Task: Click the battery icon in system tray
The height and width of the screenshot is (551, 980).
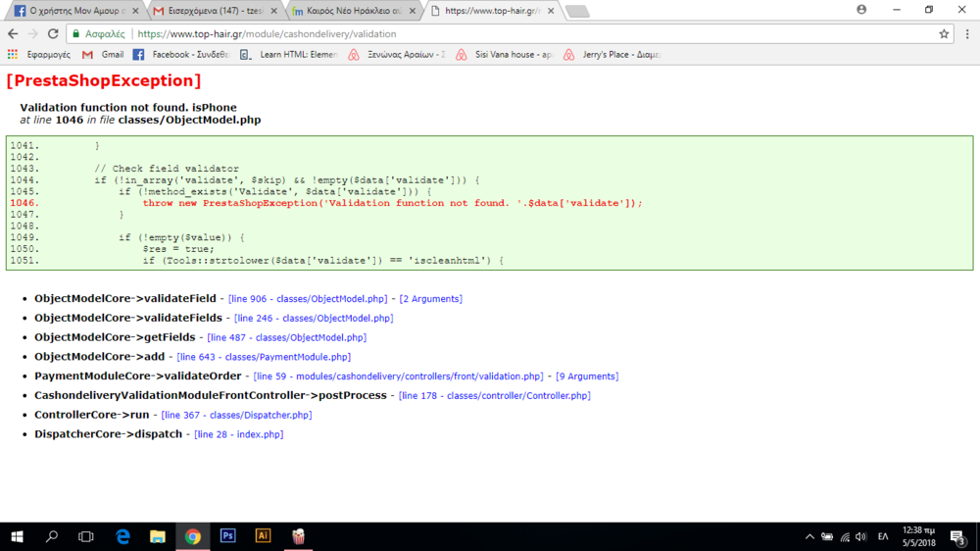Action: pyautogui.click(x=827, y=536)
